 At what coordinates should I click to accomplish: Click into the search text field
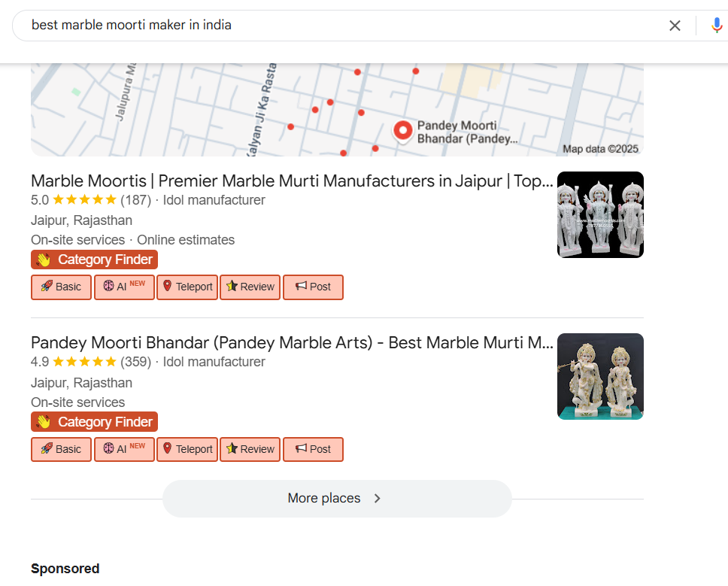point(338,26)
